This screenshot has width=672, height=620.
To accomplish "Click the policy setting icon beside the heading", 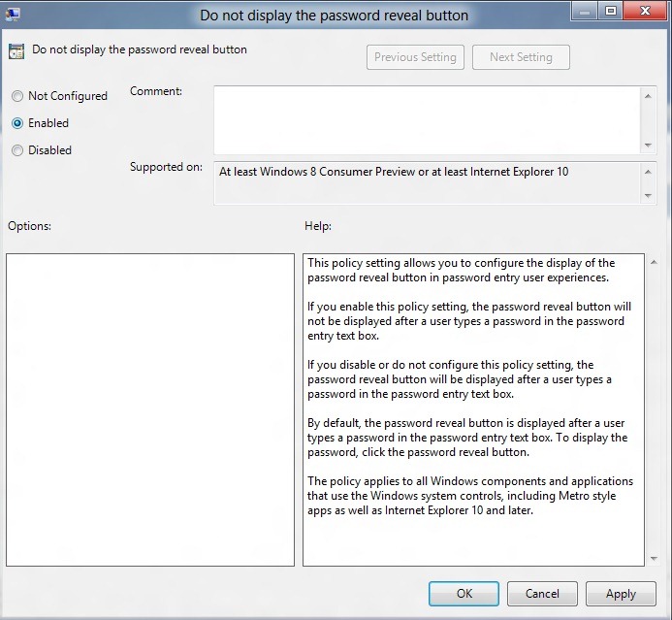I will tap(16, 51).
